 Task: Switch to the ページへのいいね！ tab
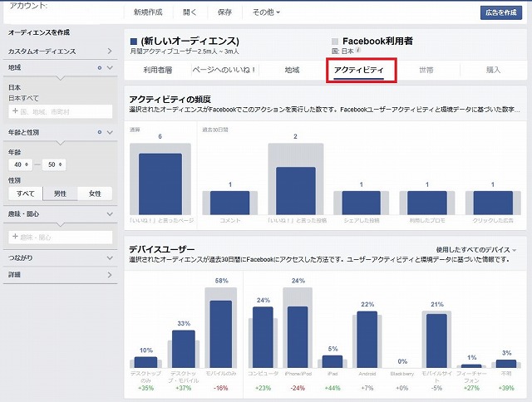coord(224,70)
